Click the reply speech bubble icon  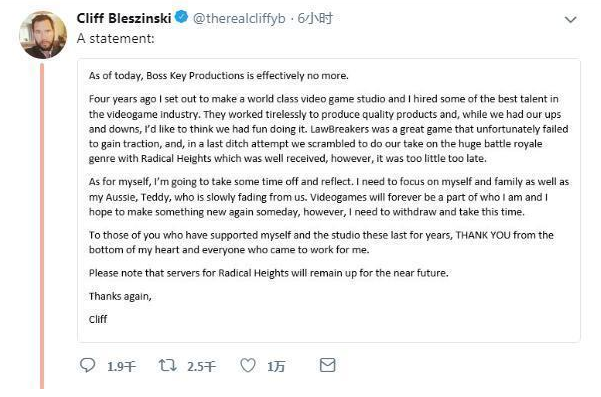coord(87,366)
